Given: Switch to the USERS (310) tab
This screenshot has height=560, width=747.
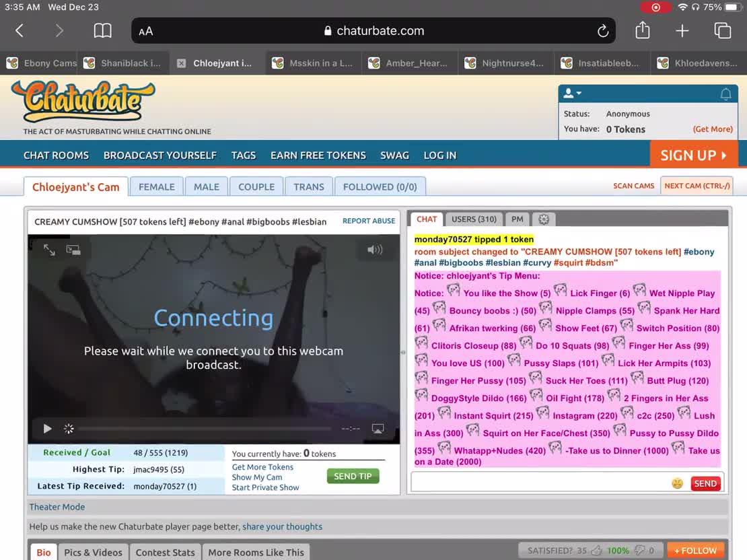Looking at the screenshot, I should [474, 219].
